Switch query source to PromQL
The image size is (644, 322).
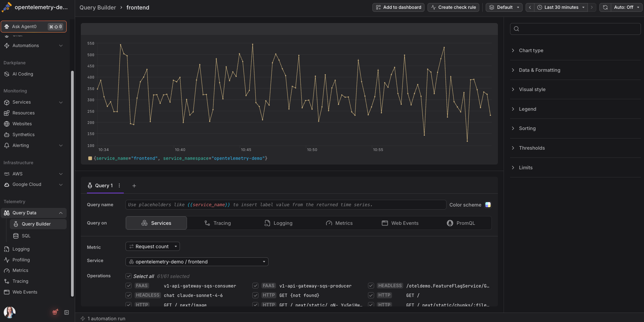(x=461, y=223)
